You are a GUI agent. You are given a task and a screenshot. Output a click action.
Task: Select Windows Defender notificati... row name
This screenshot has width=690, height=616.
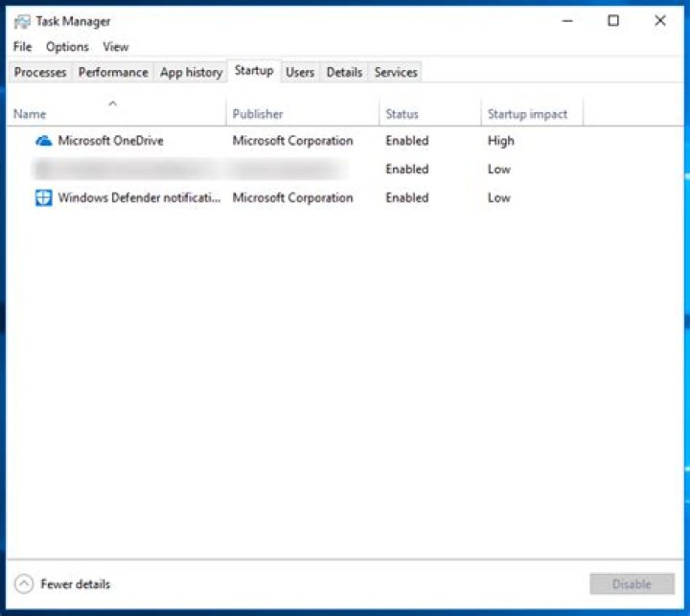(x=139, y=198)
